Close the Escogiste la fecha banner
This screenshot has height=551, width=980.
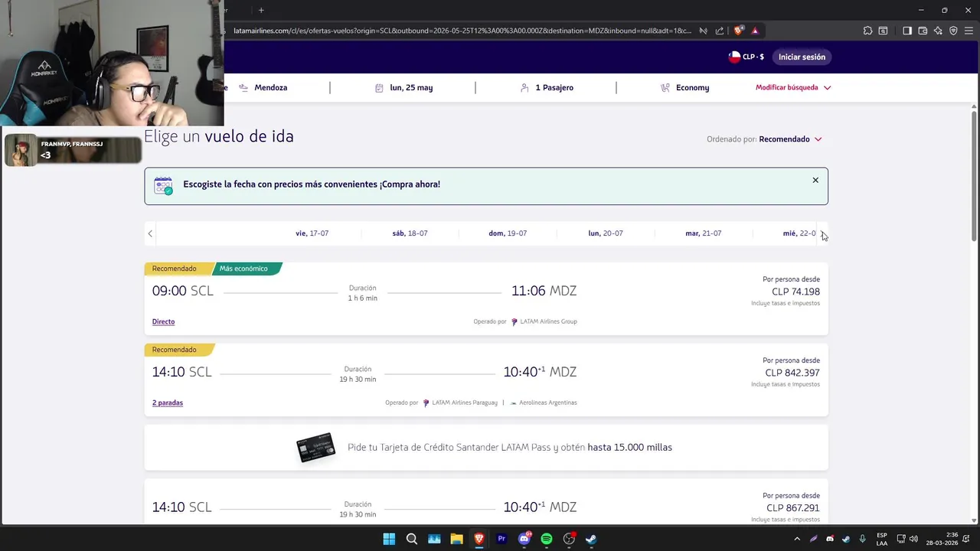[815, 180]
